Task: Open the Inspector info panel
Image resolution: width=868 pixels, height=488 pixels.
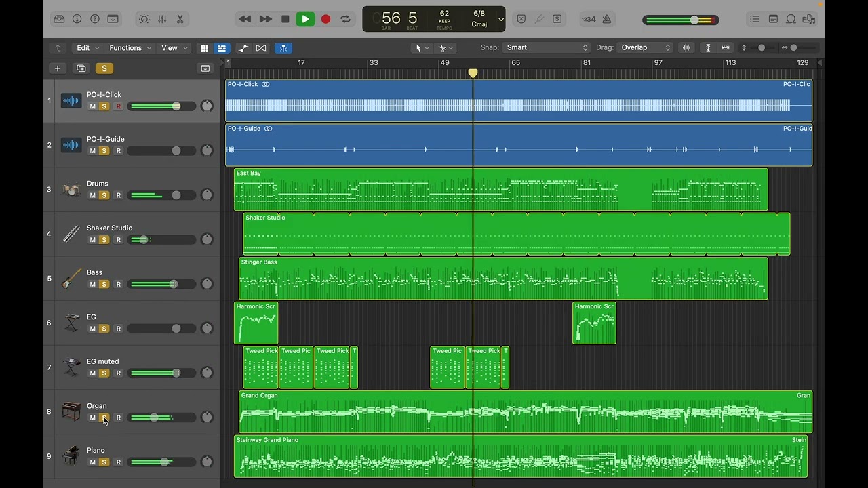Action: [77, 19]
